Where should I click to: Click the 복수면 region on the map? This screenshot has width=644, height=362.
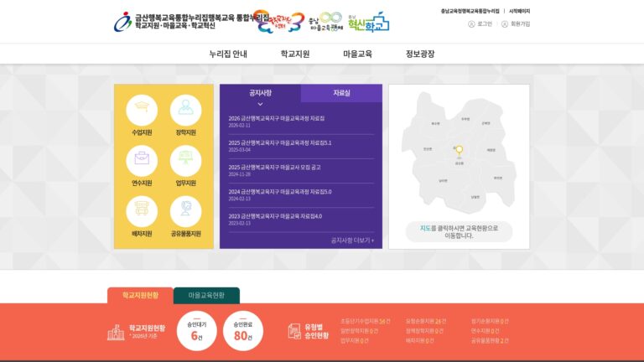pos(435,123)
